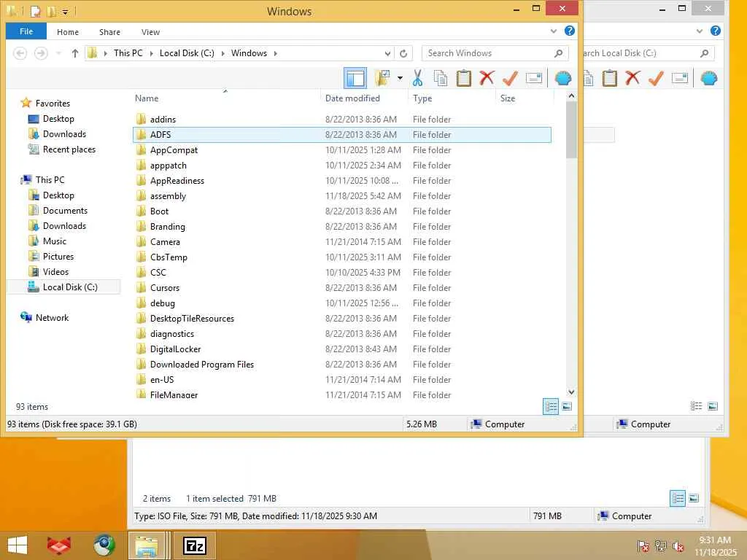The image size is (747, 560).
Task: Click Local Disk (C:) in address bar
Action: (187, 53)
